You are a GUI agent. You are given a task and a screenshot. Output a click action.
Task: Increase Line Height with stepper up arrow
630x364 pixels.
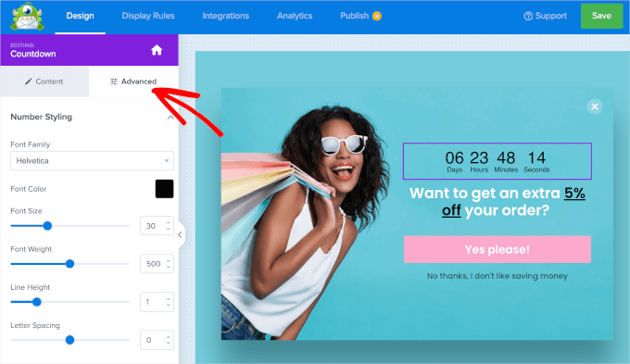(169, 299)
